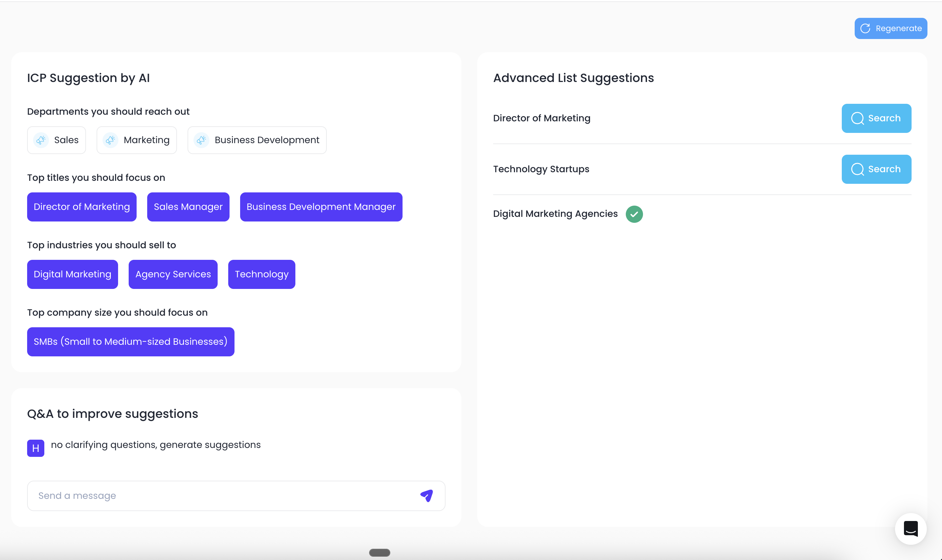Toggle the Technology industry tag

(x=261, y=274)
